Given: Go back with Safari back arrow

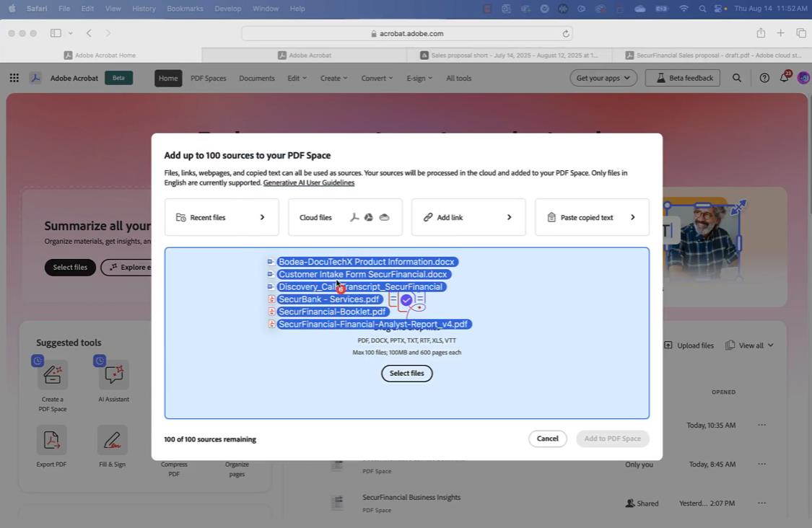Looking at the screenshot, I should (x=89, y=33).
